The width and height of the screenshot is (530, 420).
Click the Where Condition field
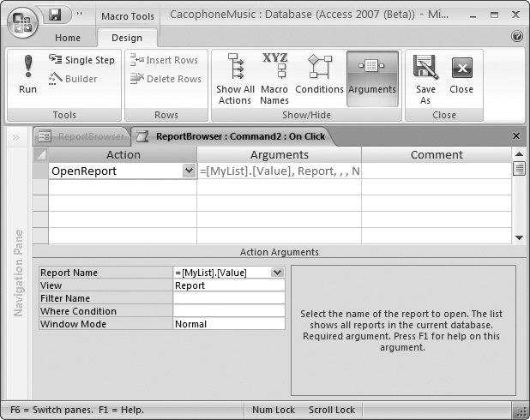[x=229, y=311]
